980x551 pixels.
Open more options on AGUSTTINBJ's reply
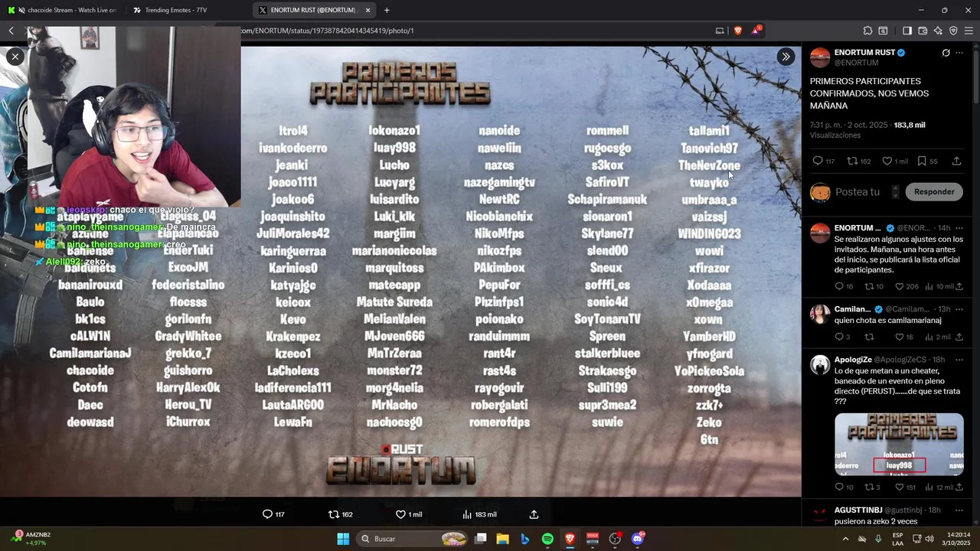(959, 510)
